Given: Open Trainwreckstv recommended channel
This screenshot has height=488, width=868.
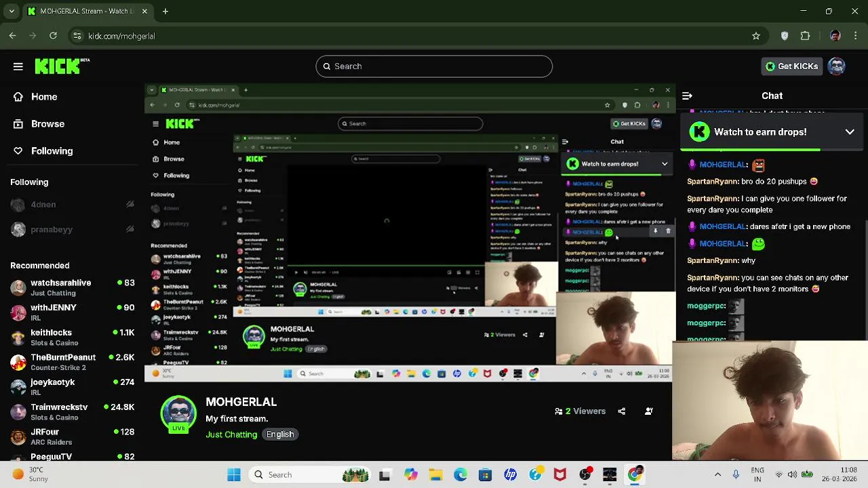Looking at the screenshot, I should 72,412.
